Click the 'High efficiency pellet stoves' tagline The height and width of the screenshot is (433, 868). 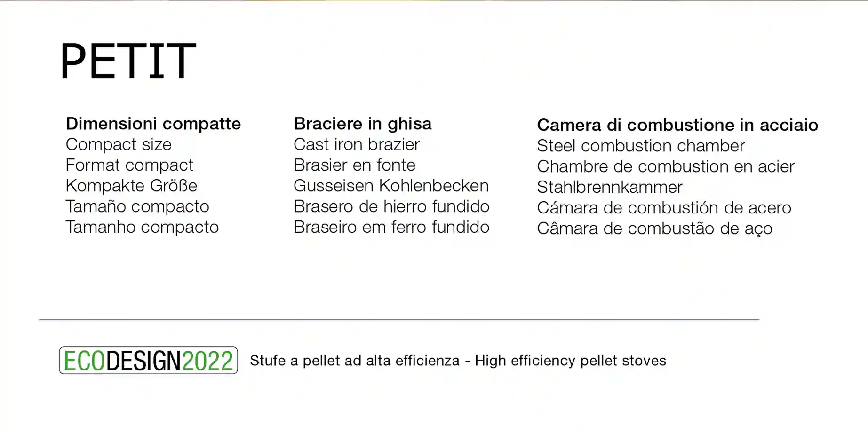(x=570, y=361)
